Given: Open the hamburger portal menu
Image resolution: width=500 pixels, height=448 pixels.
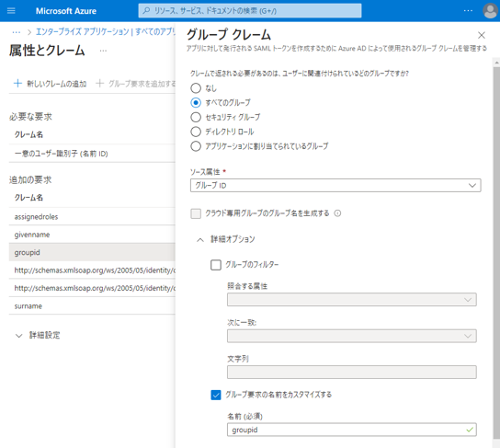Looking at the screenshot, I should point(11,11).
